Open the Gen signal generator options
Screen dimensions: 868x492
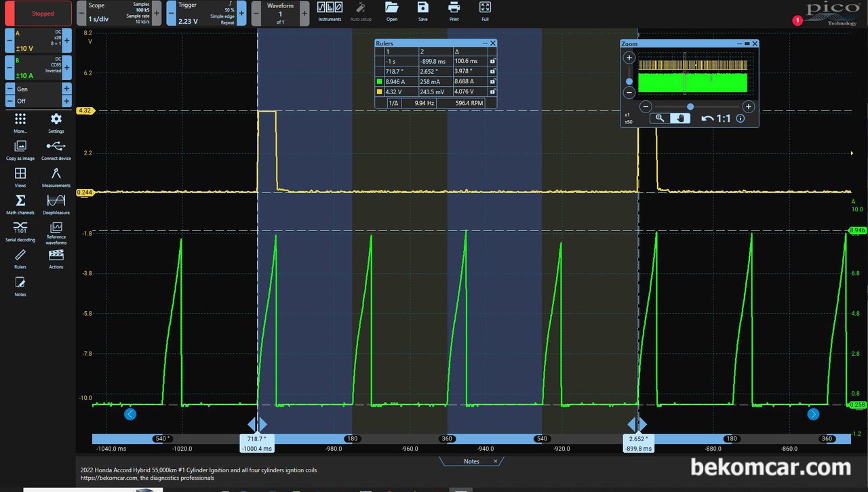[x=38, y=89]
